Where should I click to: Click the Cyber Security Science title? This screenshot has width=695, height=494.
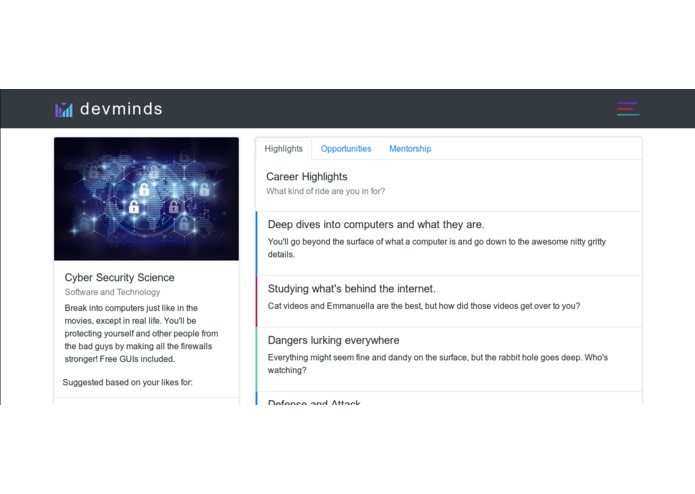click(x=119, y=277)
